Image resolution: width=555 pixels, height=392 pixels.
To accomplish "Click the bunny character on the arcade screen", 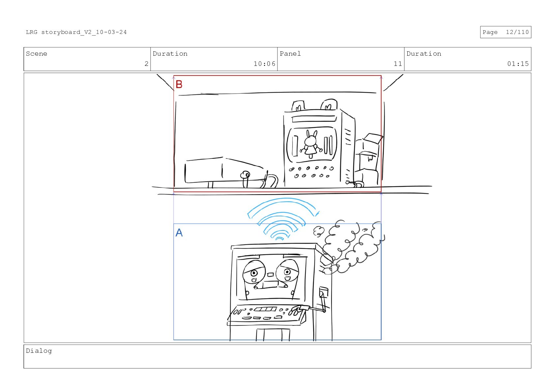I will point(311,144).
